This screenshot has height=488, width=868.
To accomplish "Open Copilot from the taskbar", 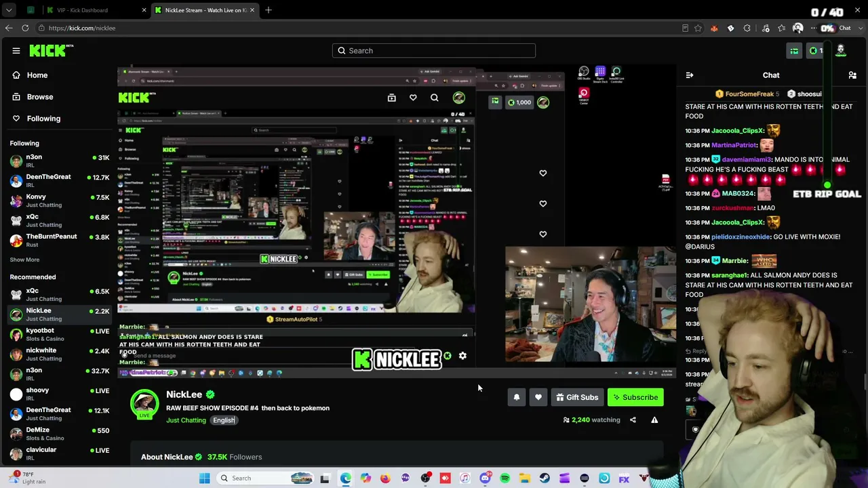I will pyautogui.click(x=366, y=479).
